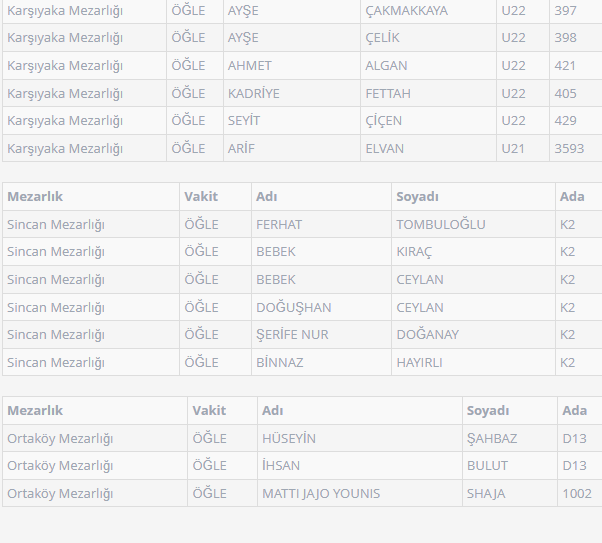Click the Ada value 1002
Screen dimensions: 602x543
(577, 493)
